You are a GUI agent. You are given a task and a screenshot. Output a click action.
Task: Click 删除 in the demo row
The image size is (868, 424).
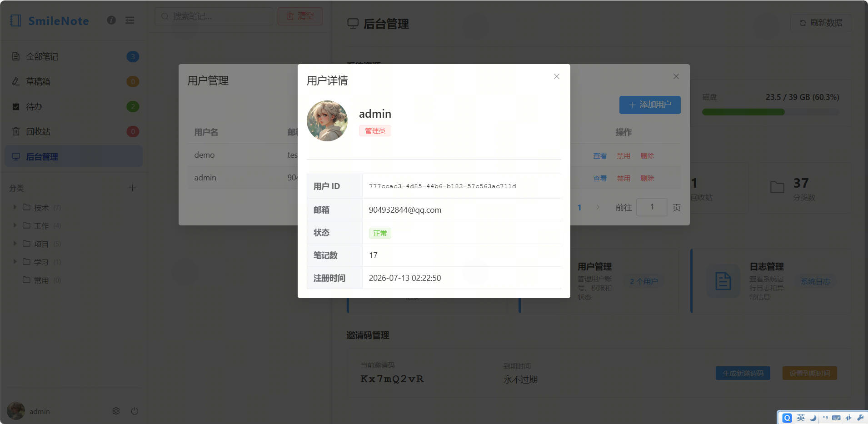coord(647,155)
